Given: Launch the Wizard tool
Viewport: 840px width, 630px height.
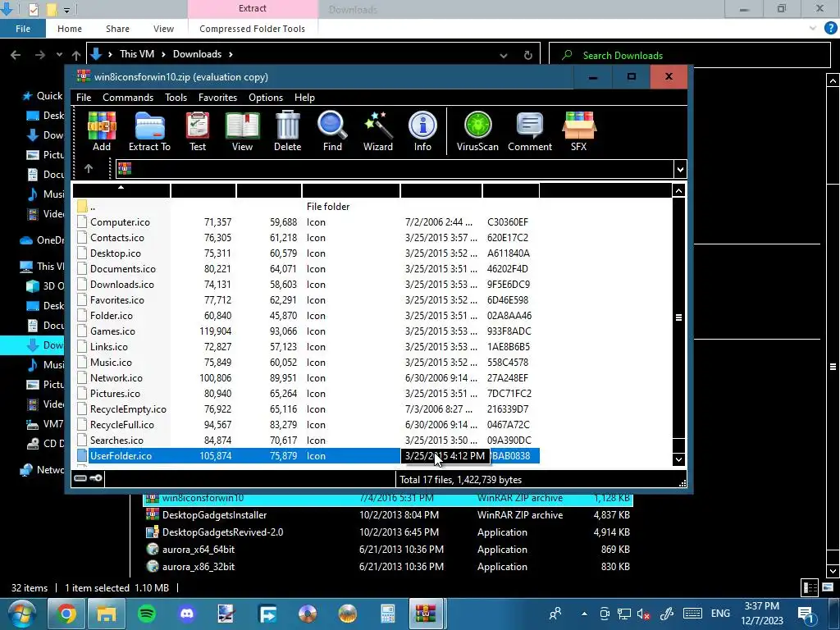Looking at the screenshot, I should click(377, 131).
